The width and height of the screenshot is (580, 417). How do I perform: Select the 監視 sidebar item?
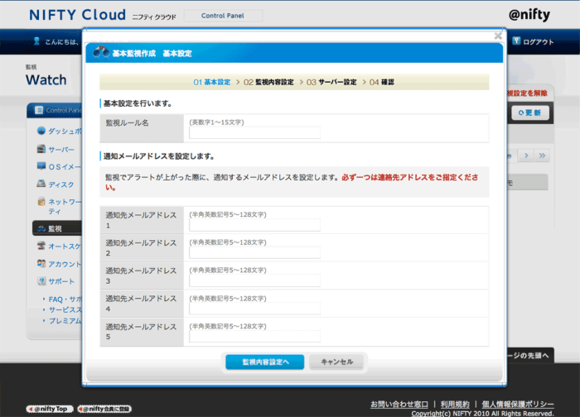(x=57, y=228)
